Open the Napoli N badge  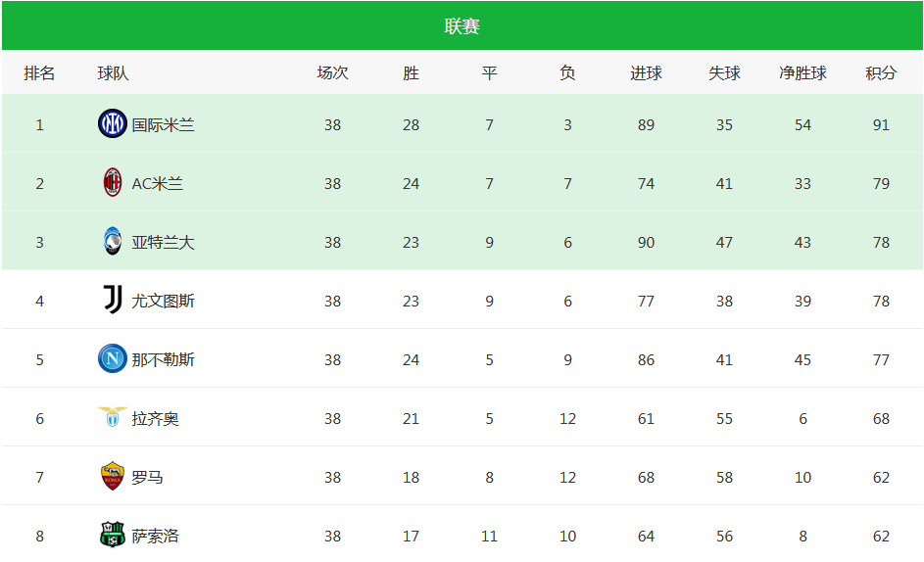(113, 358)
